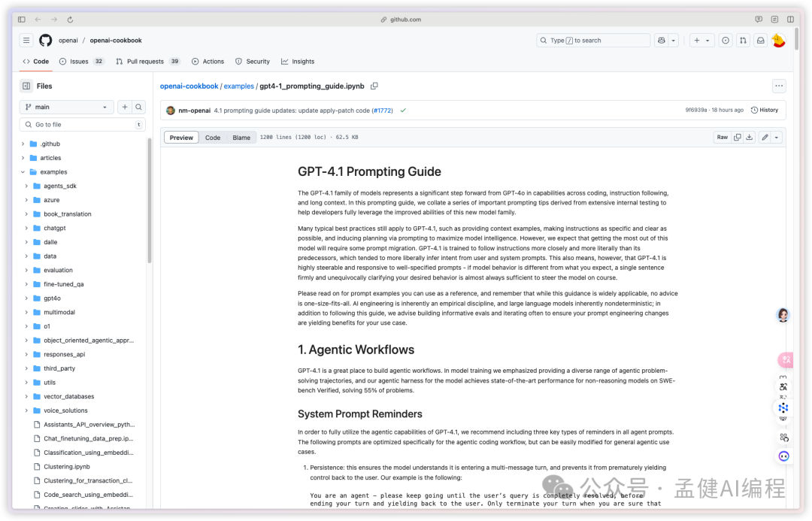Open the multimodal folder

tap(59, 312)
